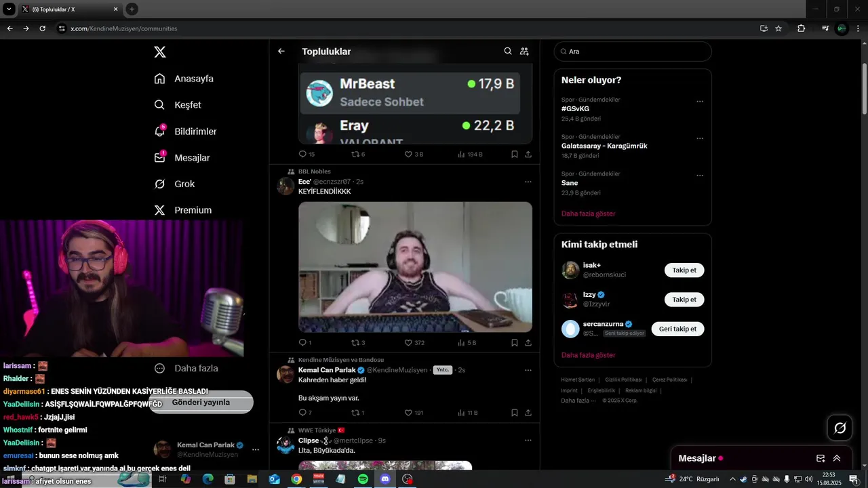View the 194 B post statistics

tap(470, 155)
